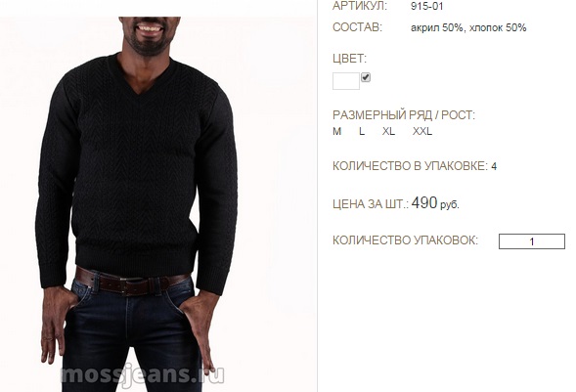Choose size L
Screen dimensions: 576x392
tap(362, 131)
